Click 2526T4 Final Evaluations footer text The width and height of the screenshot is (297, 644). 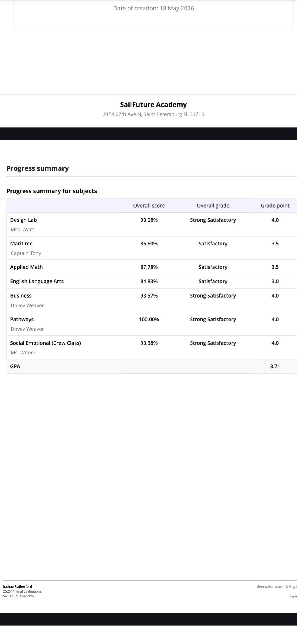click(x=22, y=591)
